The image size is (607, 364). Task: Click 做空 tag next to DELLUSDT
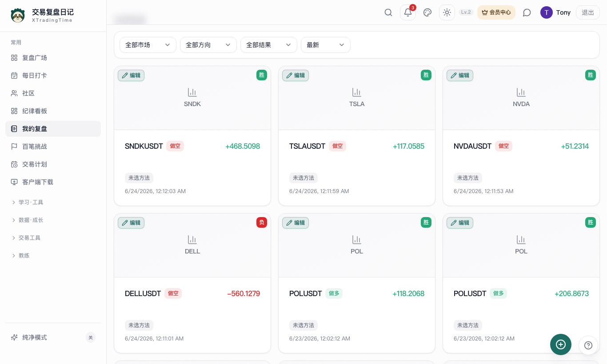coord(173,293)
